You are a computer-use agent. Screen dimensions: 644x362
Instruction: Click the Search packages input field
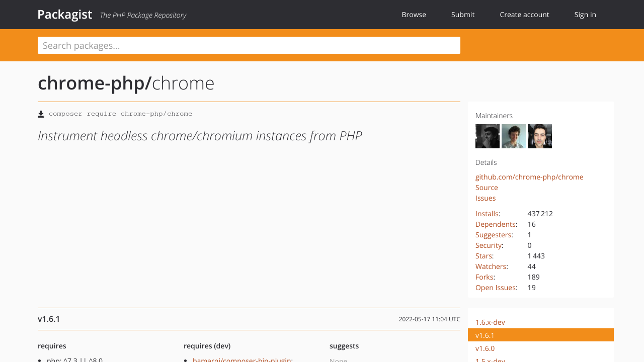(x=249, y=45)
